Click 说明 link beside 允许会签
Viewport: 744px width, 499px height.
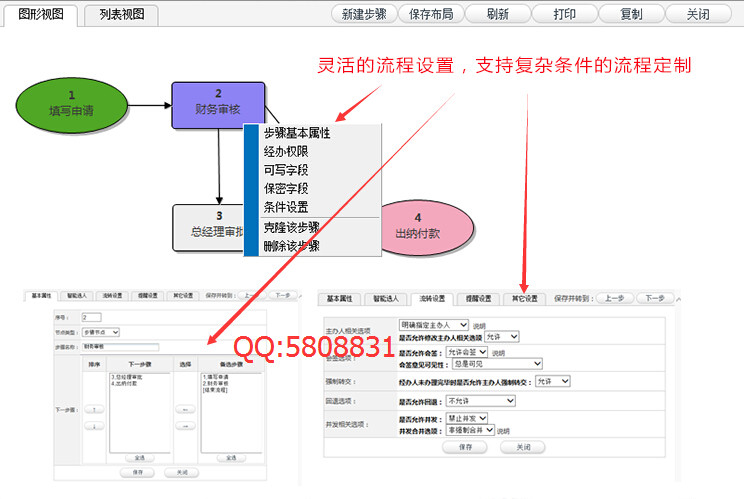click(498, 353)
